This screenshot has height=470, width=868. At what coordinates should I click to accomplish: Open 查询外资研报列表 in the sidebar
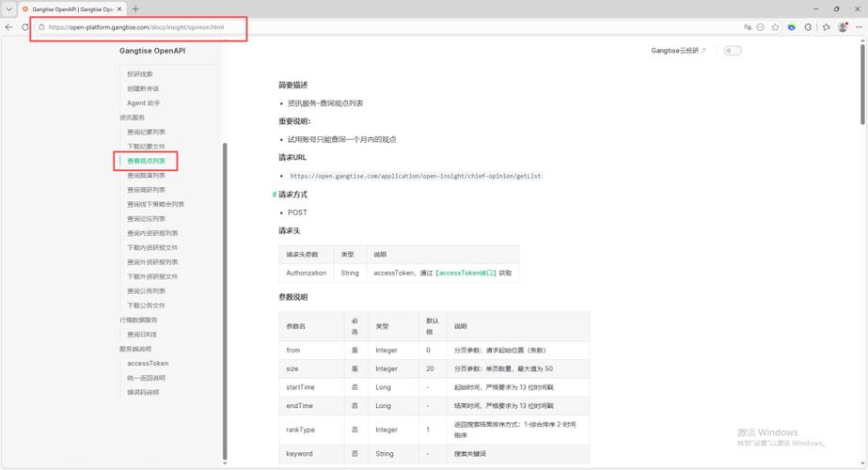click(x=152, y=262)
